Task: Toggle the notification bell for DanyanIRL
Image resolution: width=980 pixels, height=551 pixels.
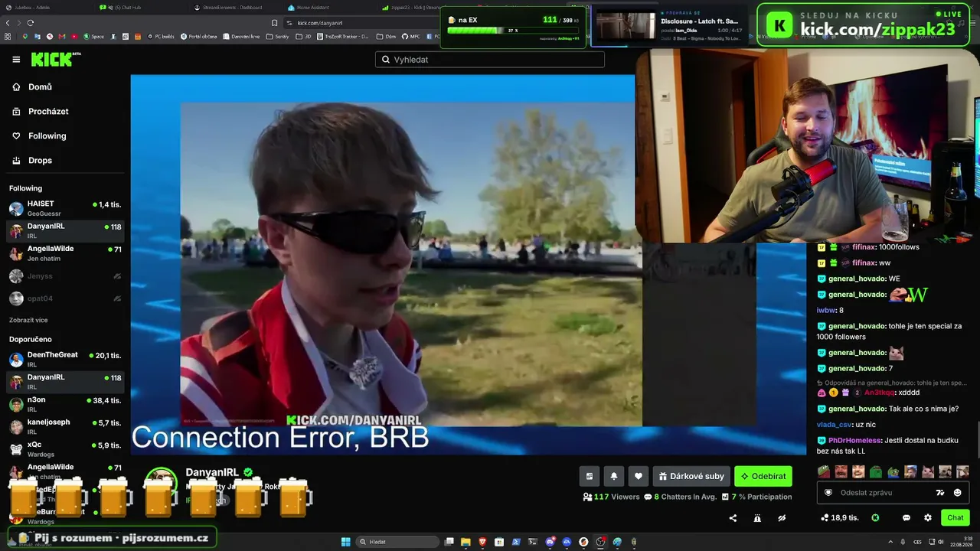Action: click(613, 476)
